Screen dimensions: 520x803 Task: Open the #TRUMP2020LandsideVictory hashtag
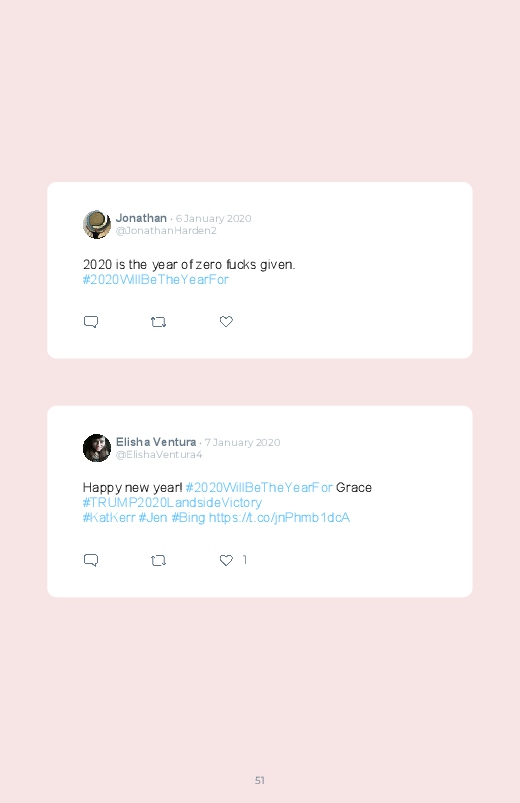click(x=172, y=502)
